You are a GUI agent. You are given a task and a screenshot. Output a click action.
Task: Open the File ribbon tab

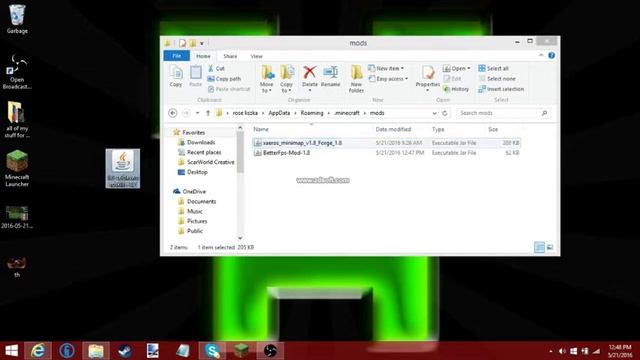(x=177, y=56)
